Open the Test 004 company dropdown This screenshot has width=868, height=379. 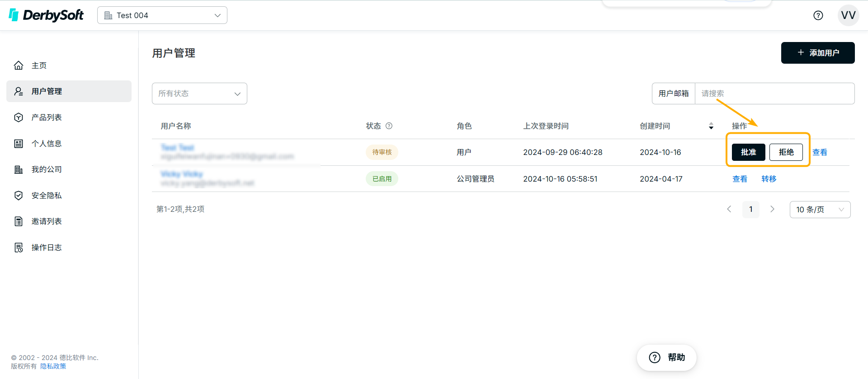coord(162,15)
